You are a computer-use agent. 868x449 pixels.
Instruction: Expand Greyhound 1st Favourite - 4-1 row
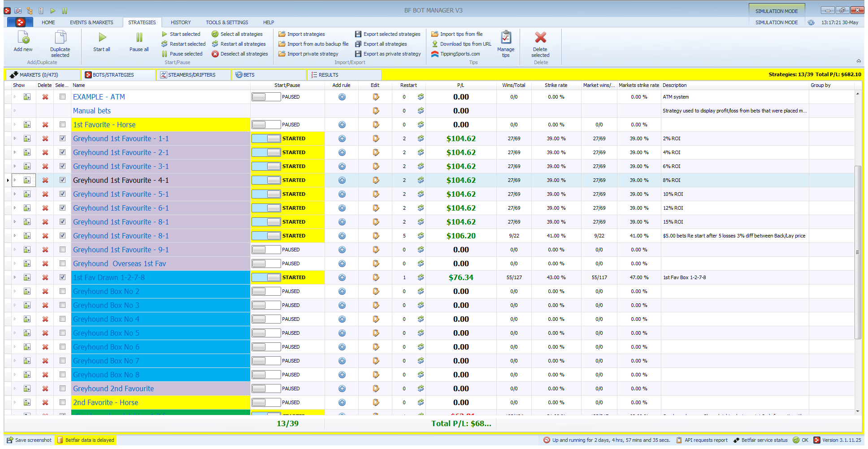point(14,180)
